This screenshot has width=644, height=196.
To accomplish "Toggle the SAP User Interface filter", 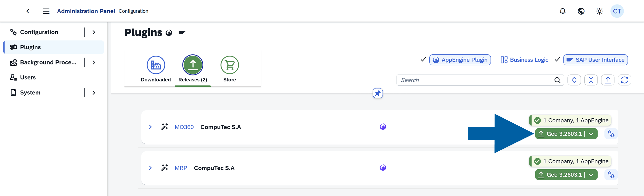I will pyautogui.click(x=595, y=60).
